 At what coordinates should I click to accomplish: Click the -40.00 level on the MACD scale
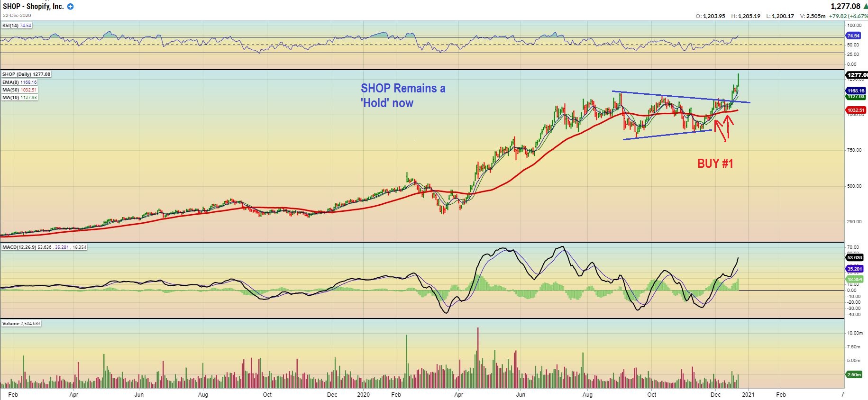(853, 314)
